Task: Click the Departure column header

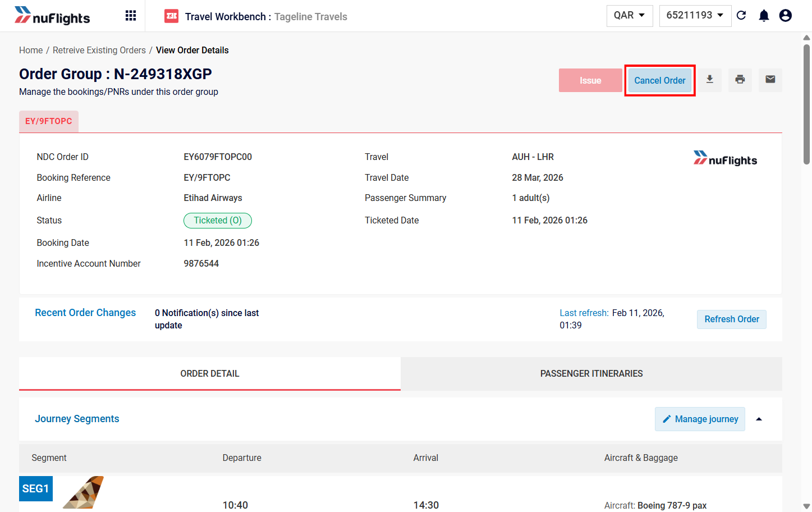Action: click(242, 458)
